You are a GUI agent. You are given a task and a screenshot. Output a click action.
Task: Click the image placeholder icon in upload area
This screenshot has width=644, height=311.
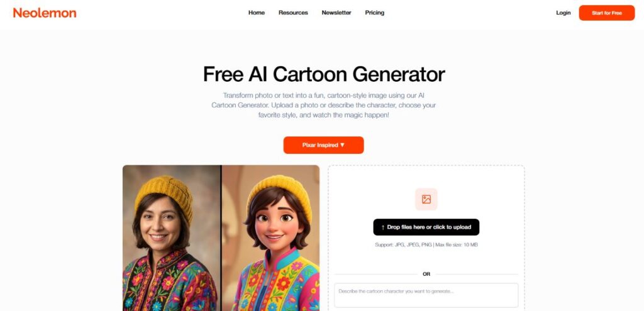pyautogui.click(x=426, y=199)
